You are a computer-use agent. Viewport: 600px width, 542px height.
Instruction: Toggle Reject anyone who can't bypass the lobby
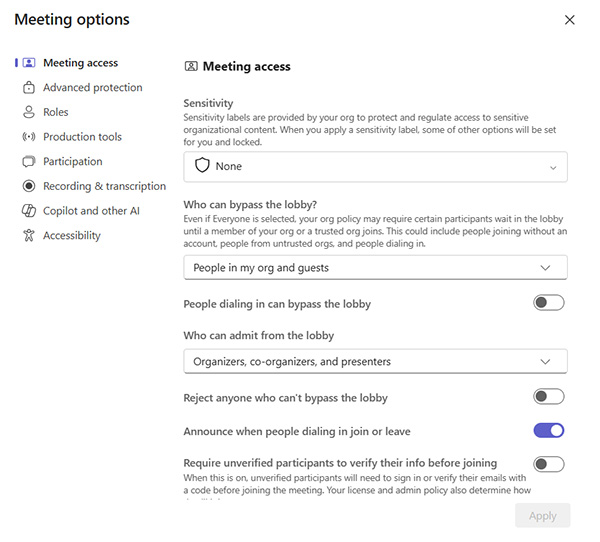click(549, 397)
